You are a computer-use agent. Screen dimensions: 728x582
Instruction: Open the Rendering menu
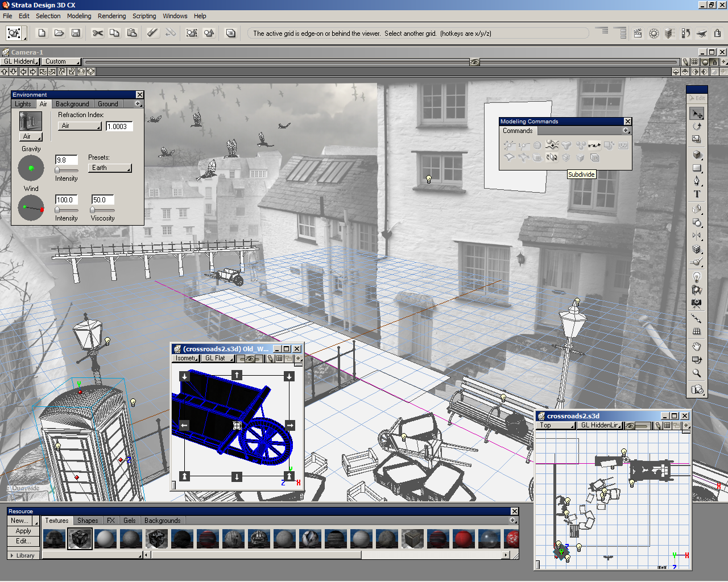click(111, 16)
